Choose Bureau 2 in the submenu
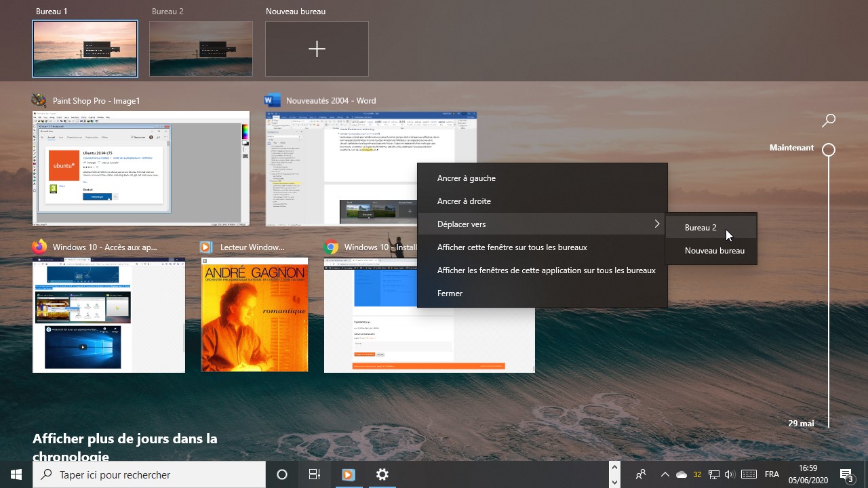Image resolution: width=868 pixels, height=488 pixels. tap(701, 228)
